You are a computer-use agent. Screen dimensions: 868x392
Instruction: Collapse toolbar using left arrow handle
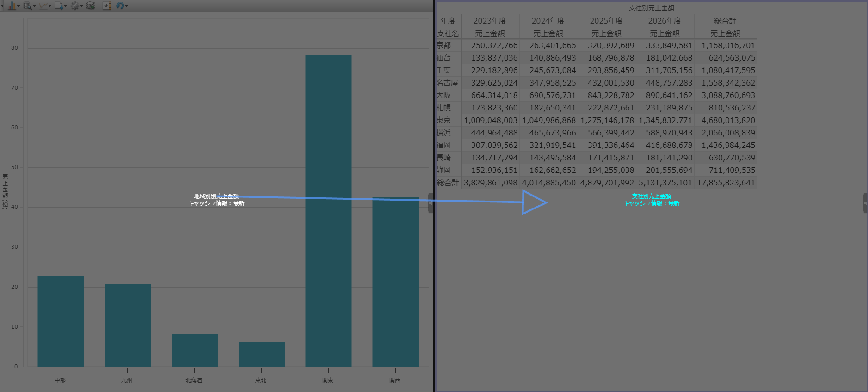(2, 6)
